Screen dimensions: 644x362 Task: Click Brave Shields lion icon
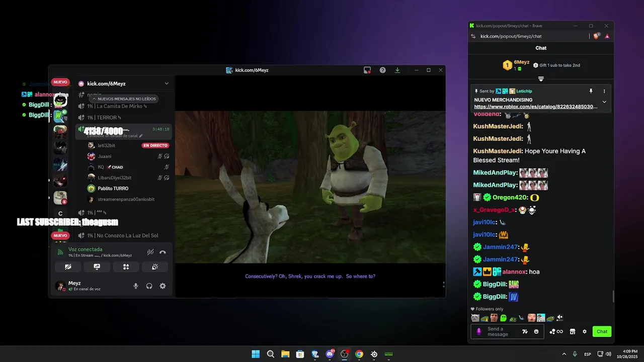(x=597, y=36)
